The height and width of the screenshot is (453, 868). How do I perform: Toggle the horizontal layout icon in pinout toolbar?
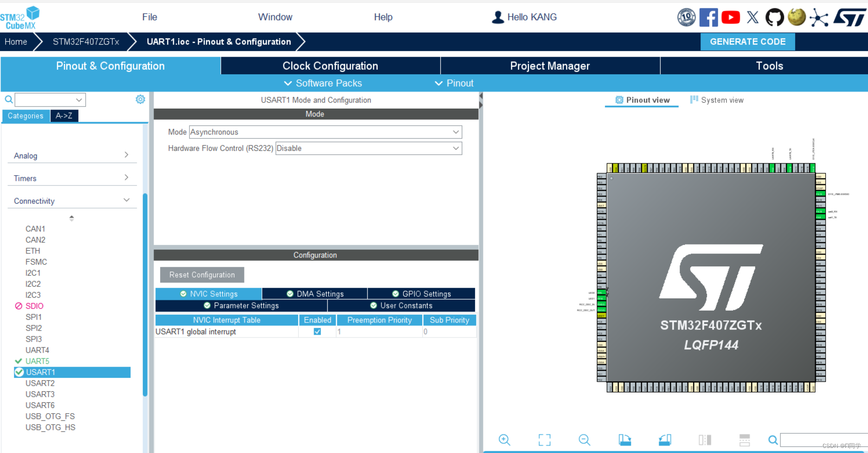pos(745,440)
